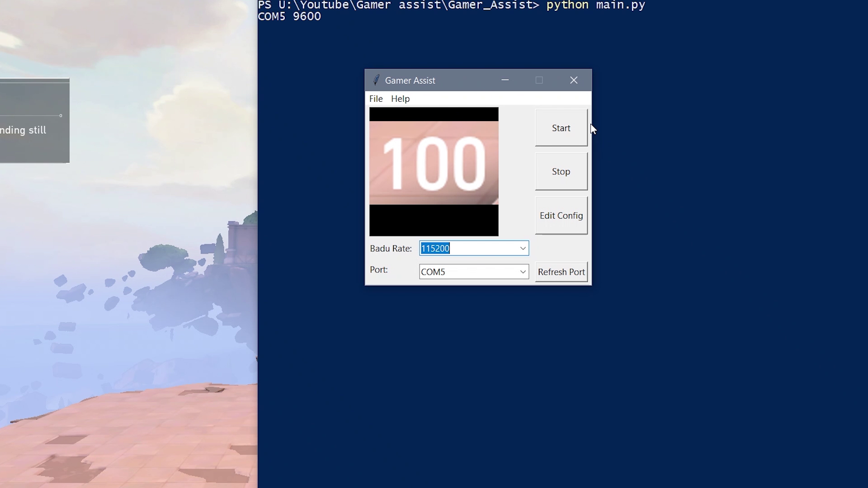Open Edit Config
The width and height of the screenshot is (868, 488).
coord(561,216)
